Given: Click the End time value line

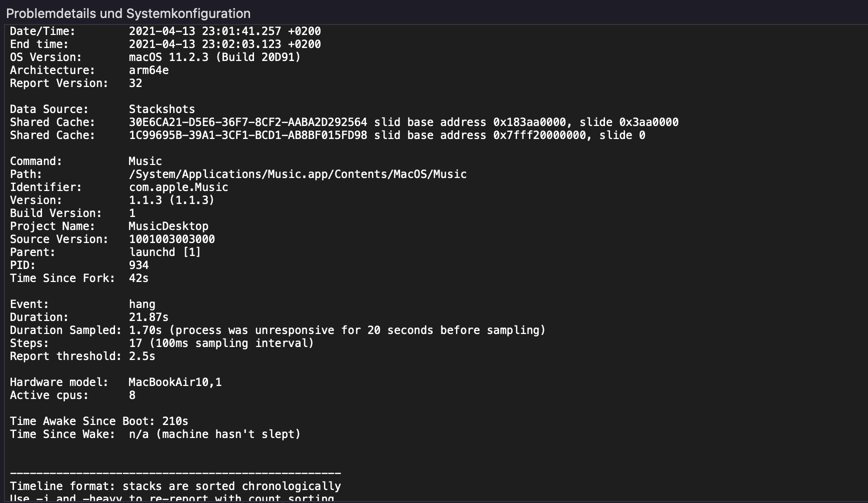Looking at the screenshot, I should (x=224, y=44).
